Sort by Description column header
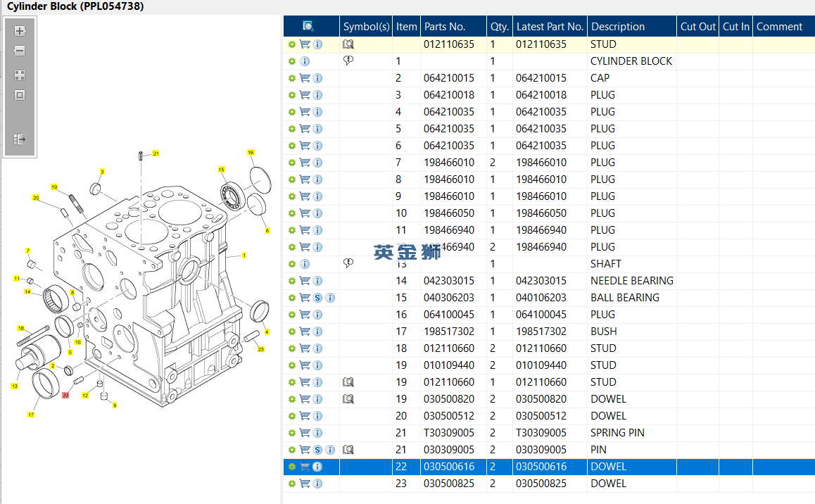 (x=617, y=27)
